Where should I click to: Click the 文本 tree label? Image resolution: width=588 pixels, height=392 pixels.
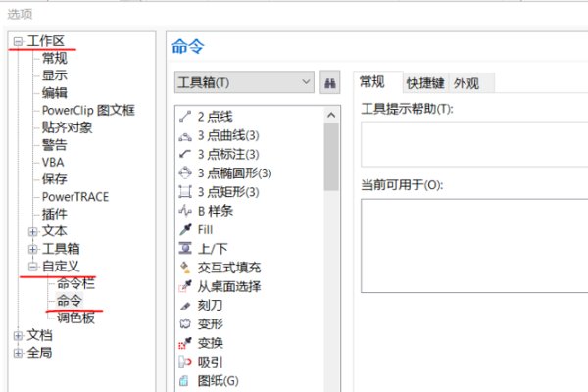pos(54,231)
